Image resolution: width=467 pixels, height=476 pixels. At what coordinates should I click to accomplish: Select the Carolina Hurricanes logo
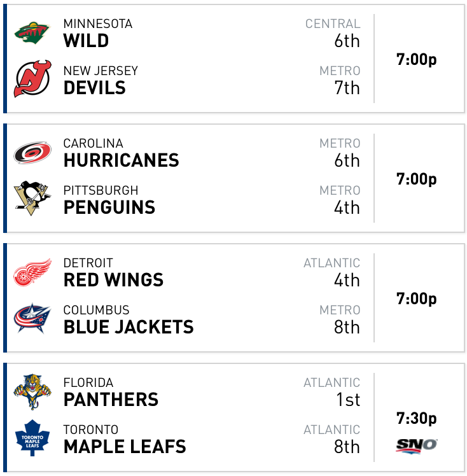coord(32,152)
